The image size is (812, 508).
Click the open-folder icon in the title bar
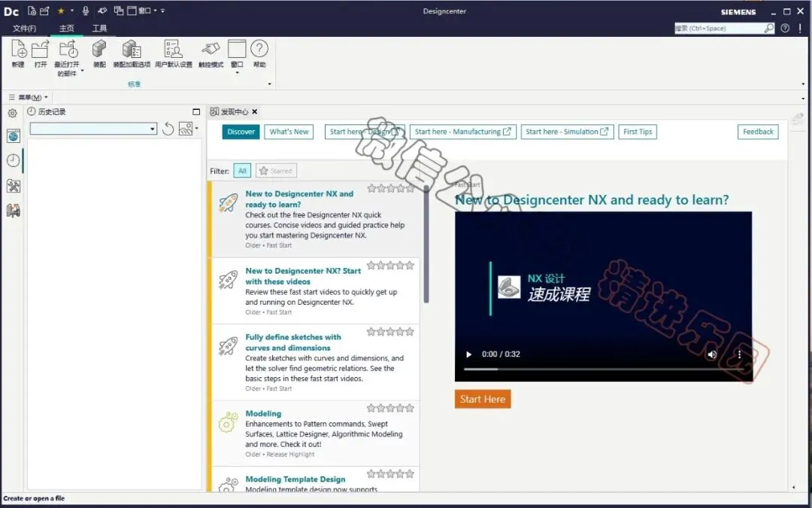pos(44,11)
